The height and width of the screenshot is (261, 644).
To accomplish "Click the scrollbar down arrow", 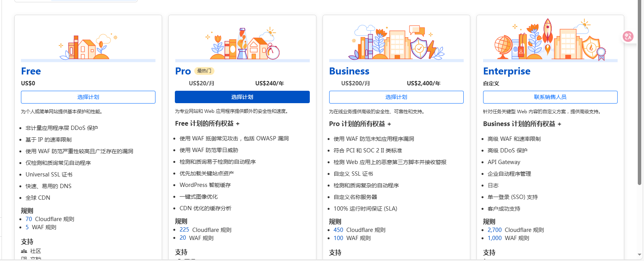I will pos(640,255).
